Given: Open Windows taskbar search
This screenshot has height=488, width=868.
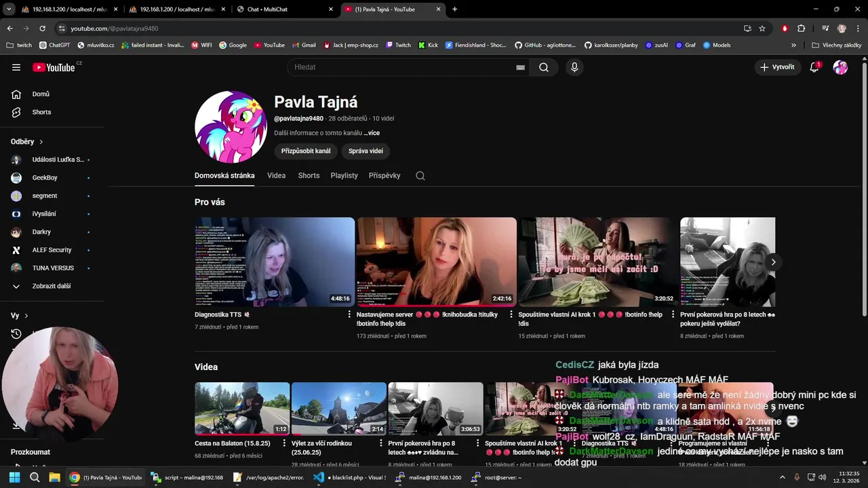Looking at the screenshot, I should [x=35, y=477].
